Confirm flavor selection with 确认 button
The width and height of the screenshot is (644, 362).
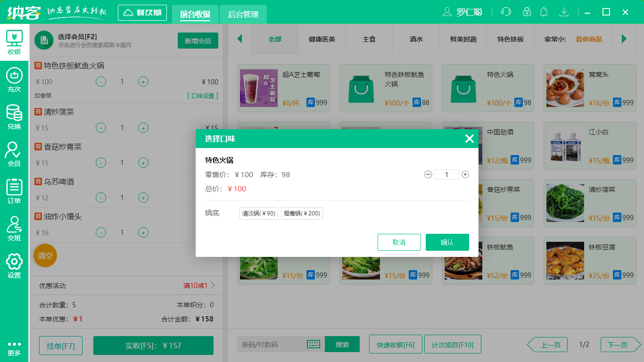[447, 242]
